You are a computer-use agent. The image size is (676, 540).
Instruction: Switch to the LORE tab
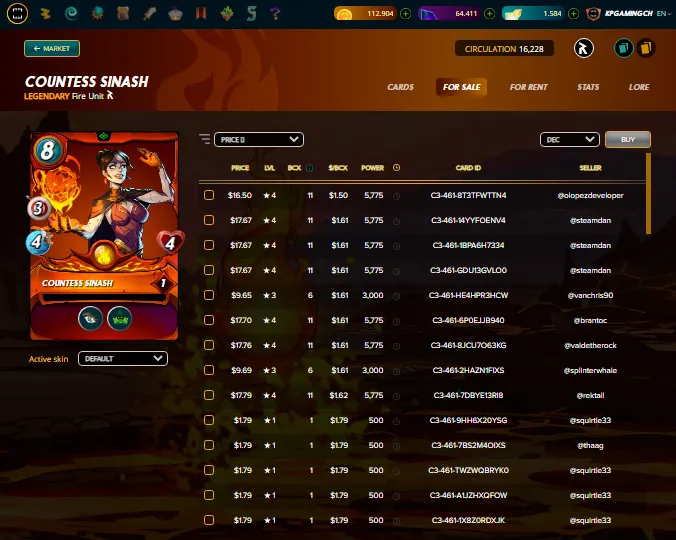(x=639, y=87)
